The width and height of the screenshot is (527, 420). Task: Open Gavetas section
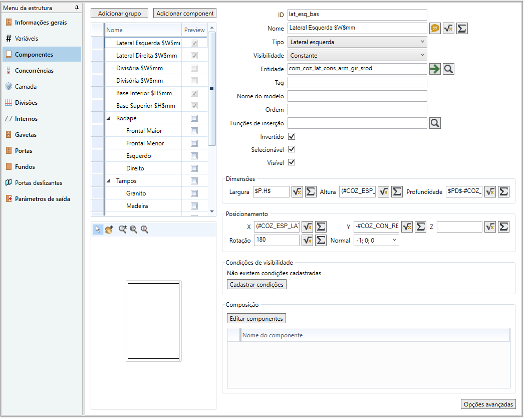click(x=42, y=135)
